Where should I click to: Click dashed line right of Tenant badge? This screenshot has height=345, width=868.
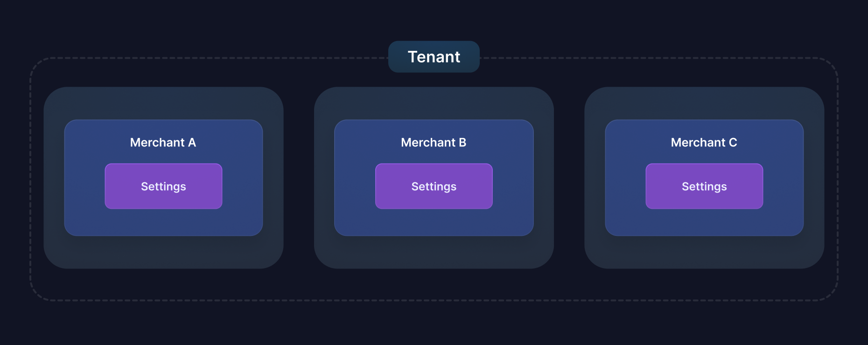point(653,58)
